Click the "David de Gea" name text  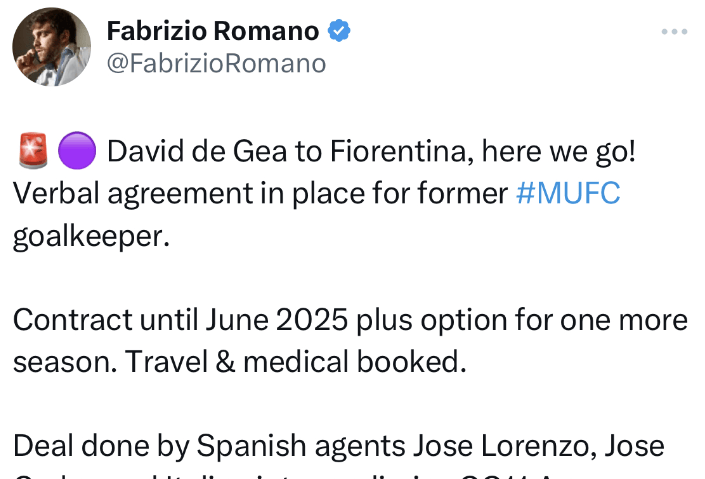pyautogui.click(x=197, y=151)
